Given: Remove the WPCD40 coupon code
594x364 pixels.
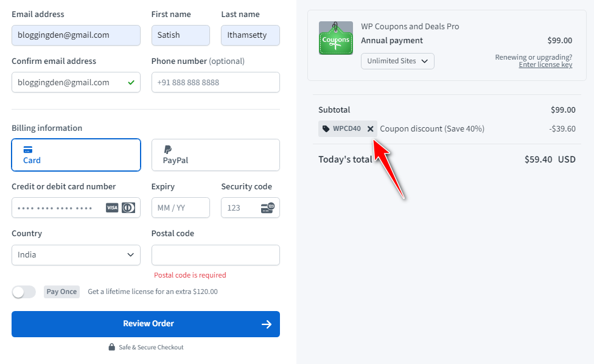Looking at the screenshot, I should 370,128.
